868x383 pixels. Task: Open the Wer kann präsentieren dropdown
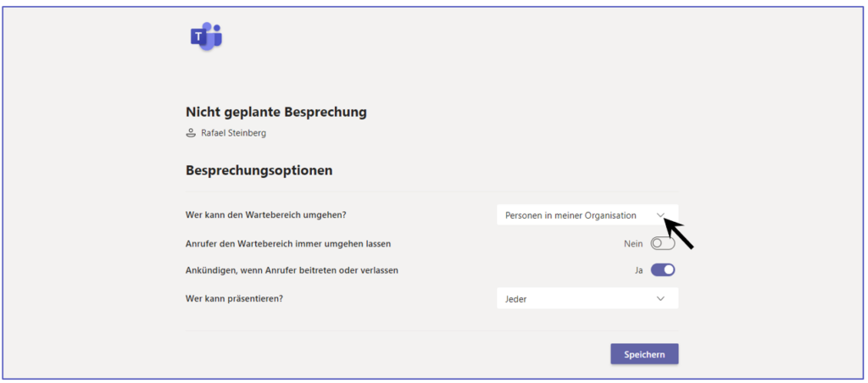click(587, 298)
